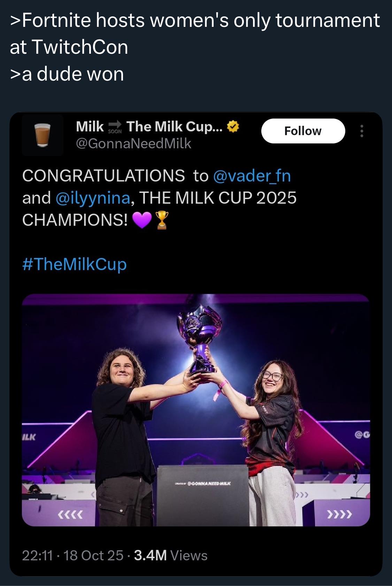The width and height of the screenshot is (392, 586).
Task: Click the "18 Oct 25" date
Action: [x=93, y=555]
